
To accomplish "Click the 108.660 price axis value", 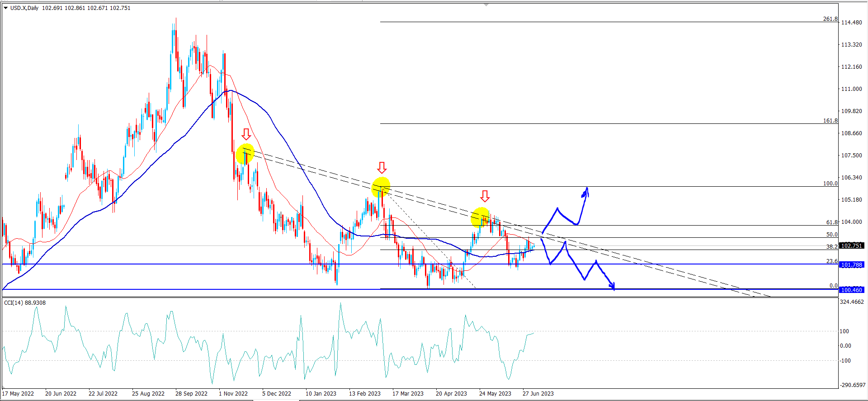I will (851, 133).
